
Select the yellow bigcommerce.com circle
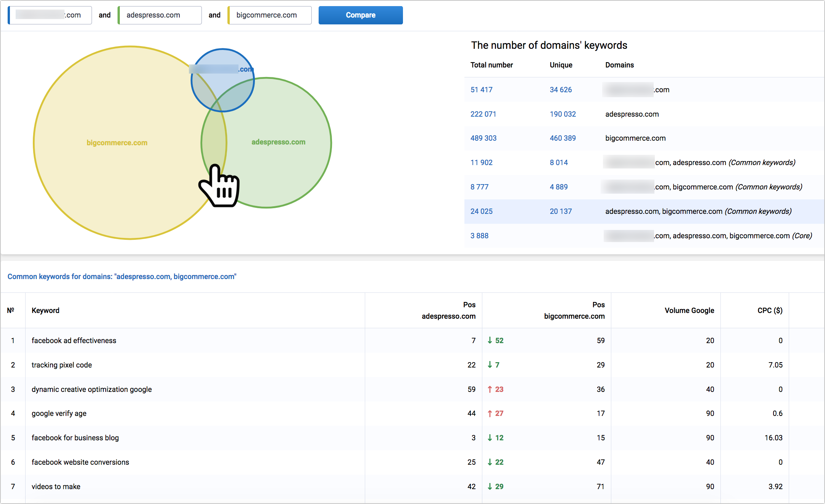tap(116, 143)
